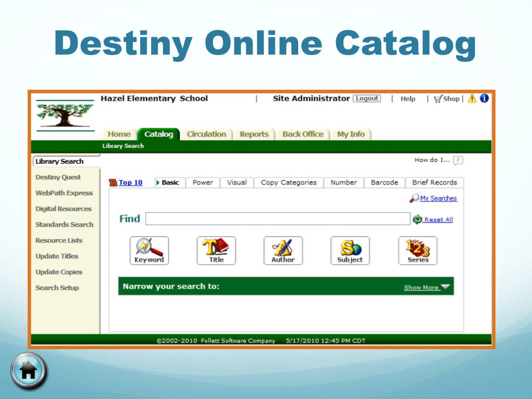The width and height of the screenshot is (532, 399).
Task: Open Digital Resources in the sidebar
Action: coord(63,209)
